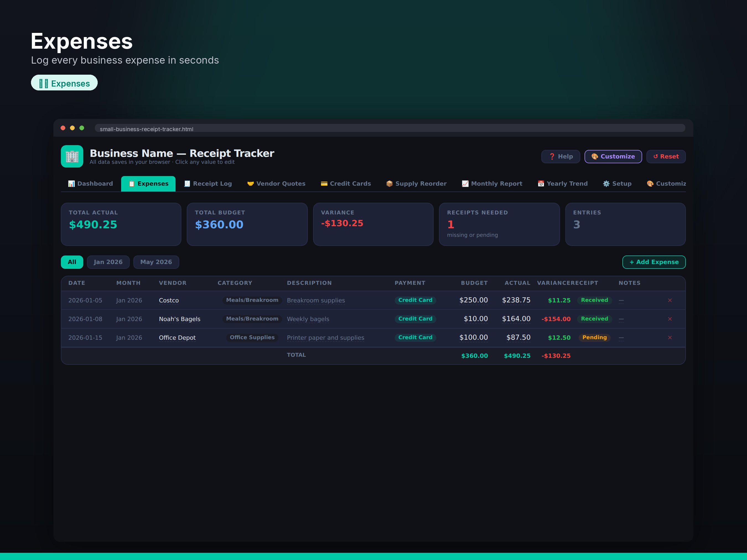The height and width of the screenshot is (560, 747).
Task: Open the Credit Cards tab
Action: [x=346, y=184]
